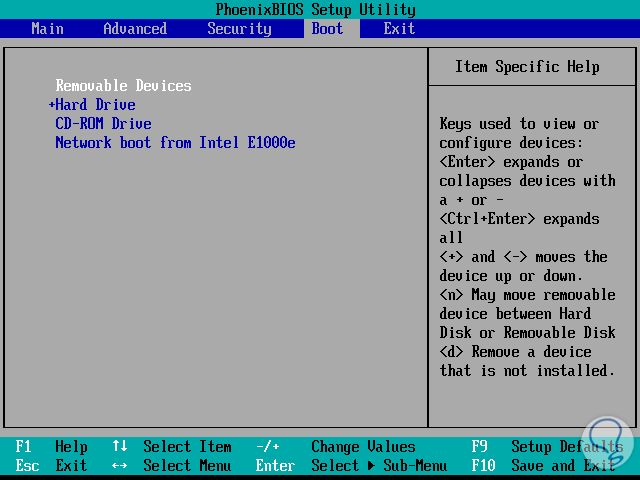This screenshot has width=640, height=480.
Task: Click help line 'Keys used to view or'
Action: (519, 124)
